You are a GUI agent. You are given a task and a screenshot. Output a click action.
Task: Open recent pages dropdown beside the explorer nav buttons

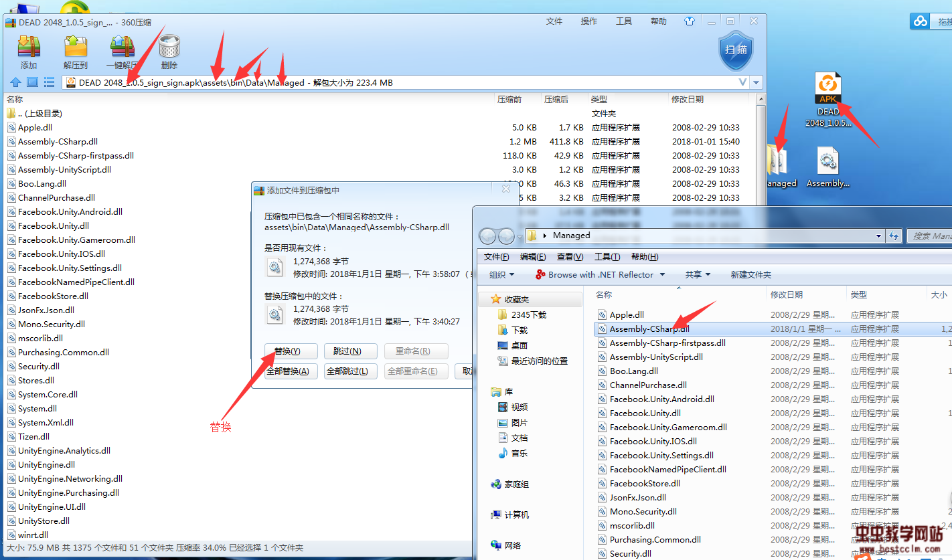[520, 237]
